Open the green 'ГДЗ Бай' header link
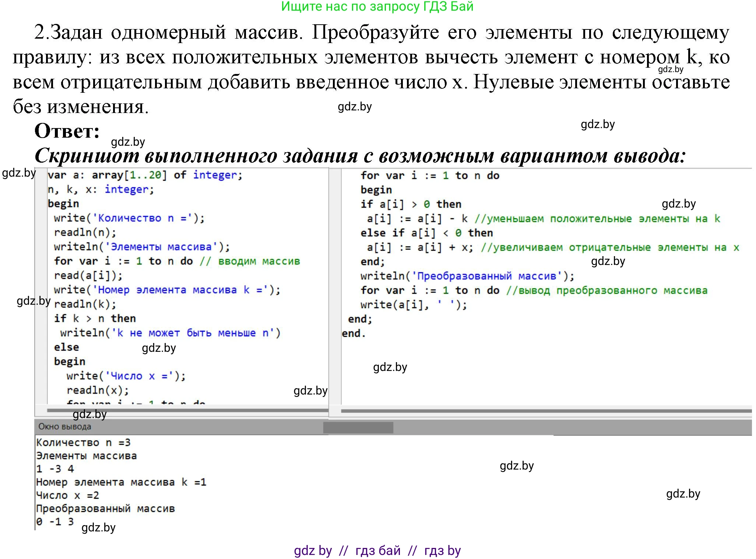The width and height of the screenshot is (756, 559). (377, 7)
